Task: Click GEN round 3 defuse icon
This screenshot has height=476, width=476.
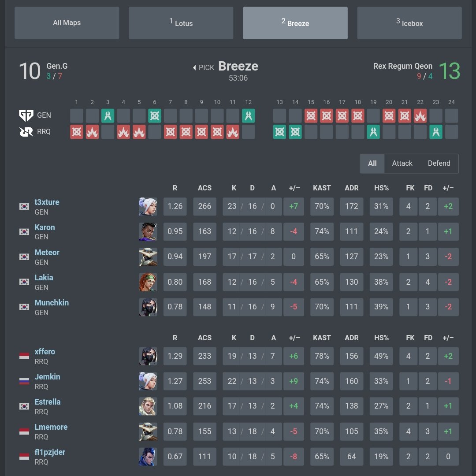Action: point(108,115)
